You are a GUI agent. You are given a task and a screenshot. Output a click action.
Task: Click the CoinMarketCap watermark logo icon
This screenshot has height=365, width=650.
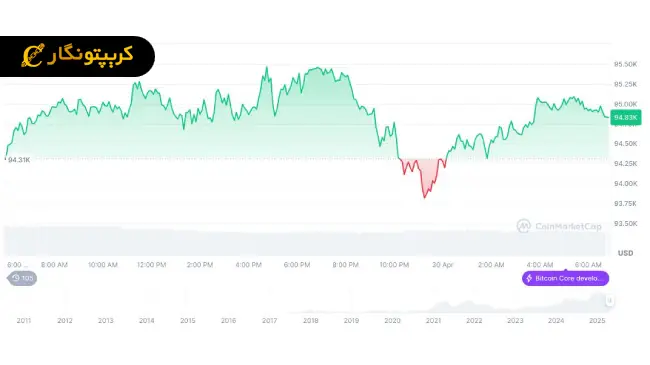pos(524,226)
